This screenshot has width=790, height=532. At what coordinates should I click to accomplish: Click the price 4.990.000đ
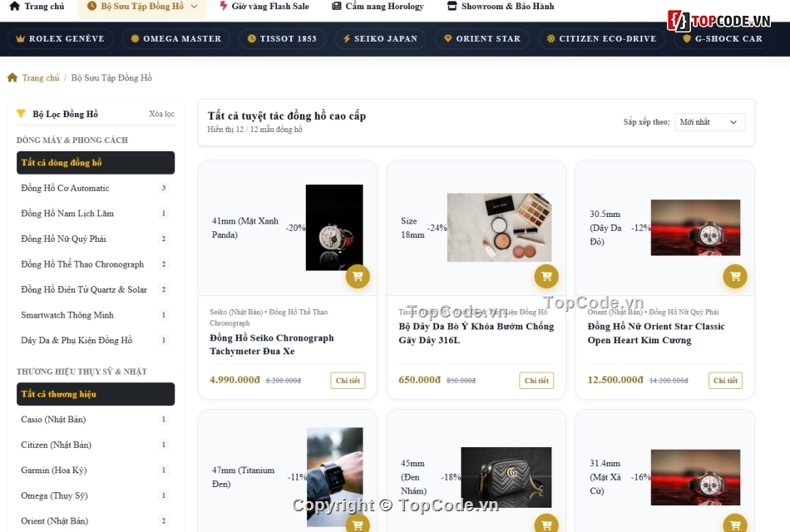coord(235,380)
